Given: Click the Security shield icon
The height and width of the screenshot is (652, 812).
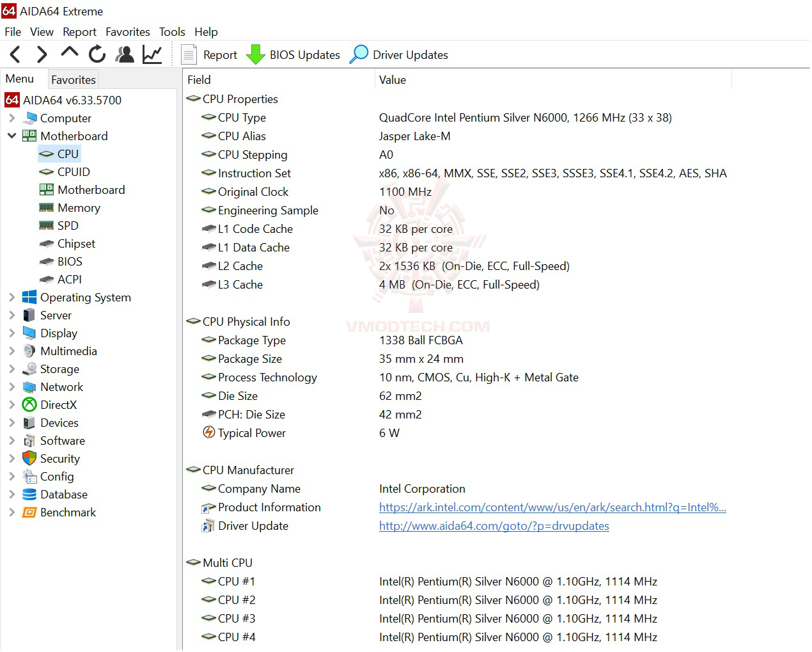Looking at the screenshot, I should (x=29, y=459).
